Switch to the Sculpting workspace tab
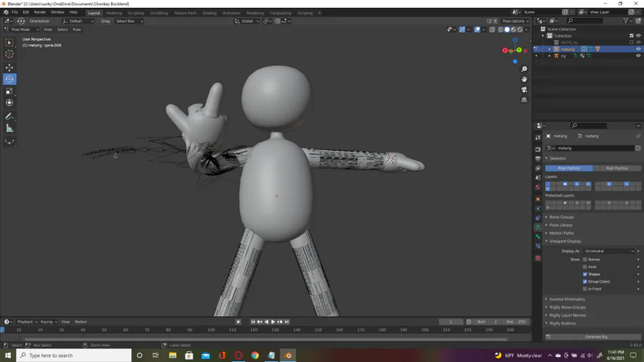The width and height of the screenshot is (644, 362). click(x=135, y=13)
